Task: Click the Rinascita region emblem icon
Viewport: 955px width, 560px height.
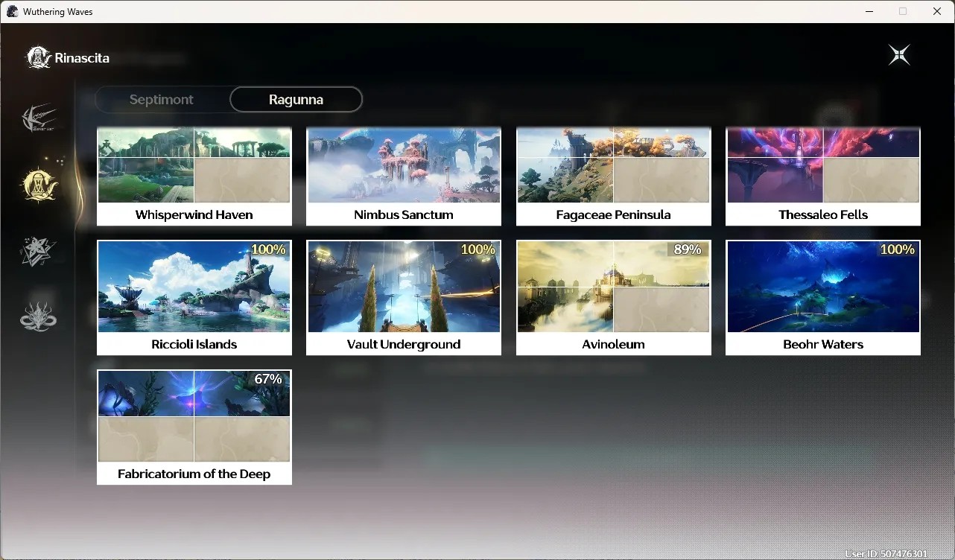Action: [39, 57]
